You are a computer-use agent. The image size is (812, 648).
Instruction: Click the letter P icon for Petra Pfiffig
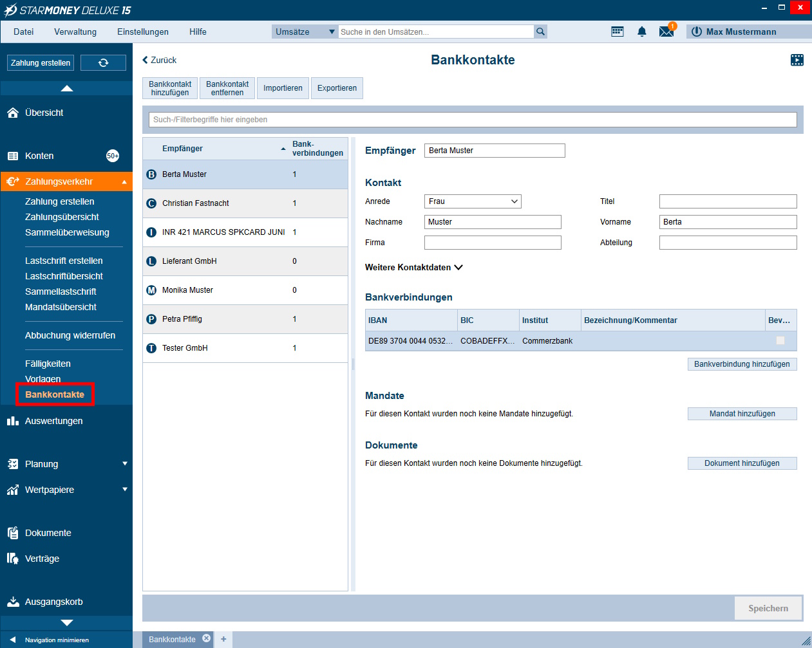[x=151, y=319]
